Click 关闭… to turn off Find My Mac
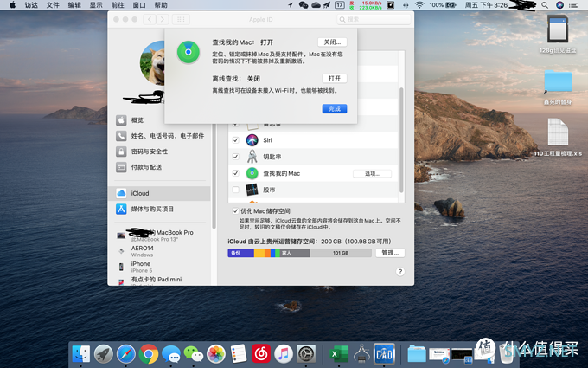588x368 pixels. 332,42
